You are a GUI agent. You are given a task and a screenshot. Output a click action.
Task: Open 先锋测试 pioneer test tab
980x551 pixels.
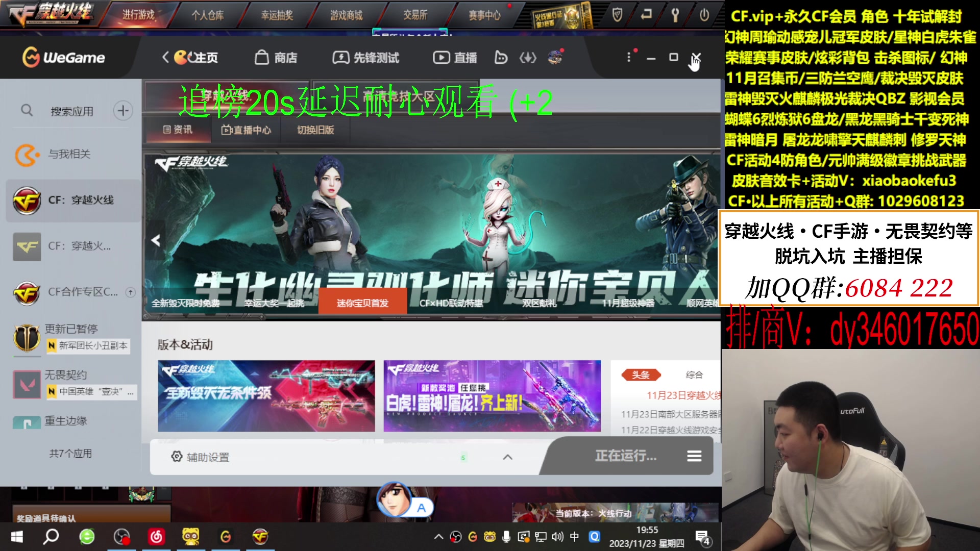(x=365, y=58)
